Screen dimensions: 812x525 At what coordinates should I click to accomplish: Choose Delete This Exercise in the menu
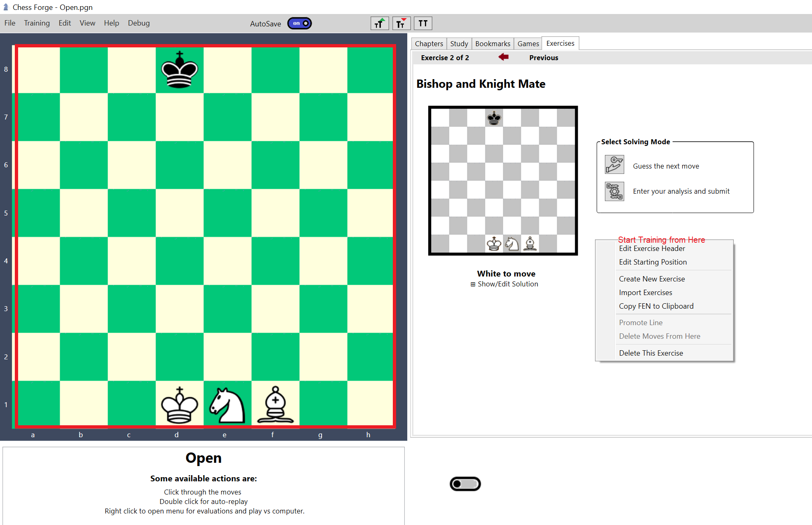pyautogui.click(x=651, y=353)
